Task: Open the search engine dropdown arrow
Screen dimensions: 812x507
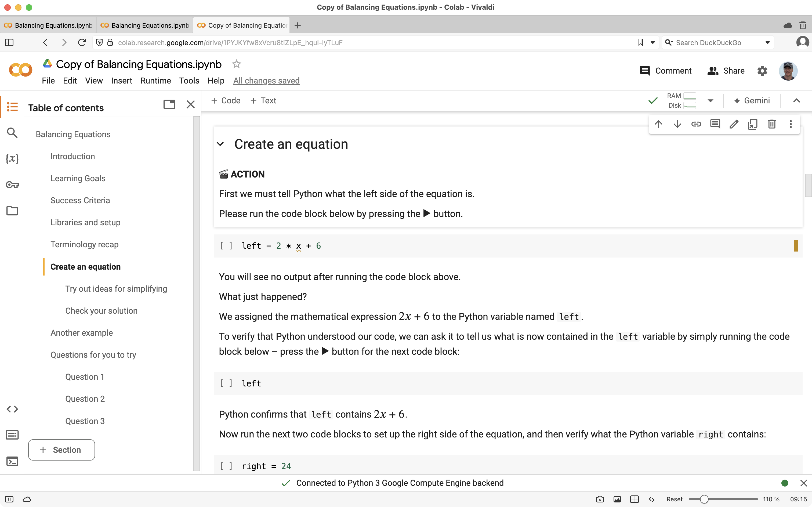Action: coord(768,43)
